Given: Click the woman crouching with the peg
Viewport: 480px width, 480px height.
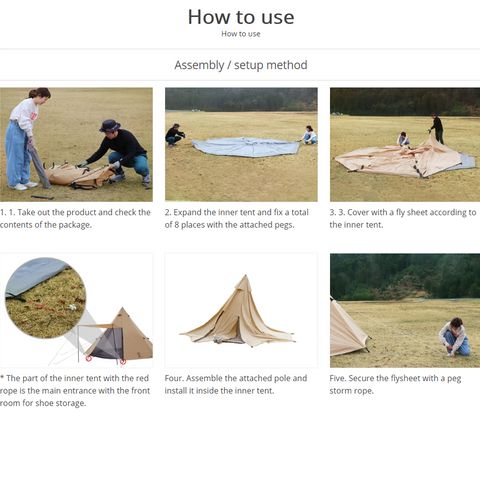Looking at the screenshot, I should point(455,337).
